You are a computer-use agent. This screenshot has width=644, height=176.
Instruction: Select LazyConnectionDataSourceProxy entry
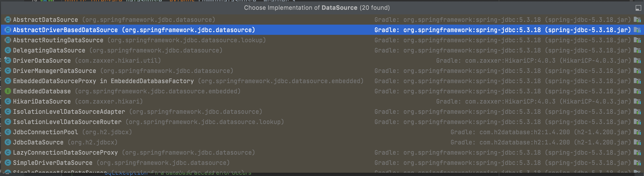pyautogui.click(x=65, y=153)
